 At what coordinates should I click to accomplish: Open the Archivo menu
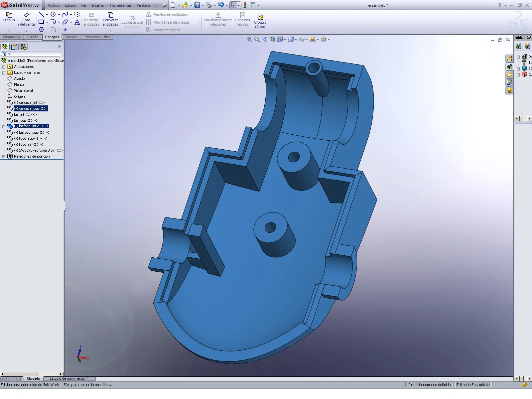tap(54, 5)
